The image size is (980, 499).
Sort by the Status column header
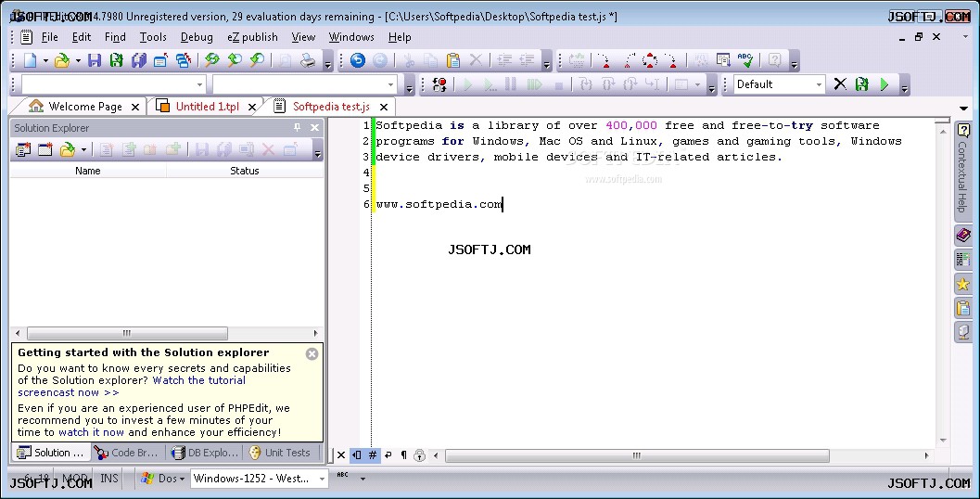pos(245,171)
